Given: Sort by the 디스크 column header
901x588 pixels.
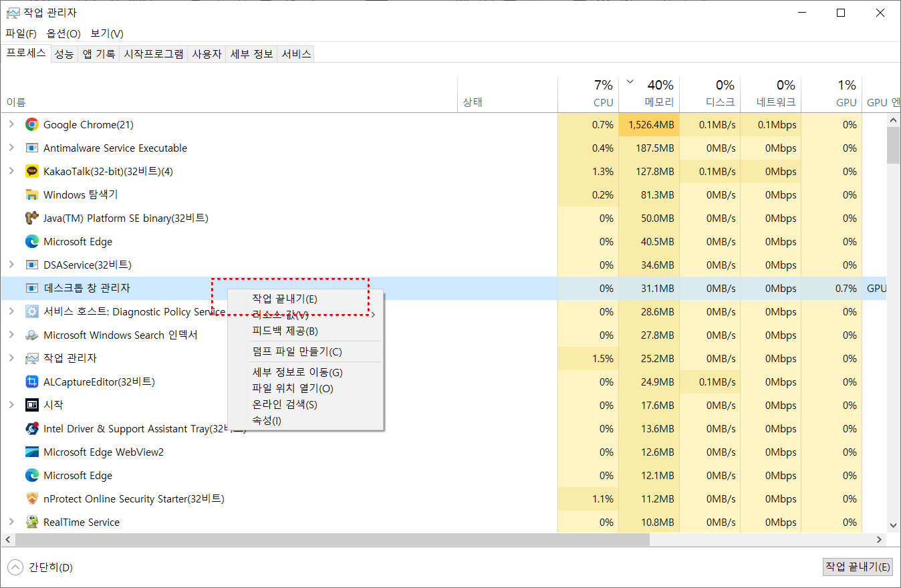Looking at the screenshot, I should pyautogui.click(x=710, y=94).
